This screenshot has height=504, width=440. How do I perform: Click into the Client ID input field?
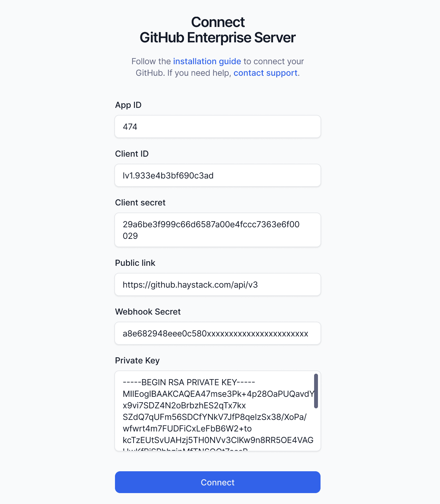pyautogui.click(x=217, y=175)
